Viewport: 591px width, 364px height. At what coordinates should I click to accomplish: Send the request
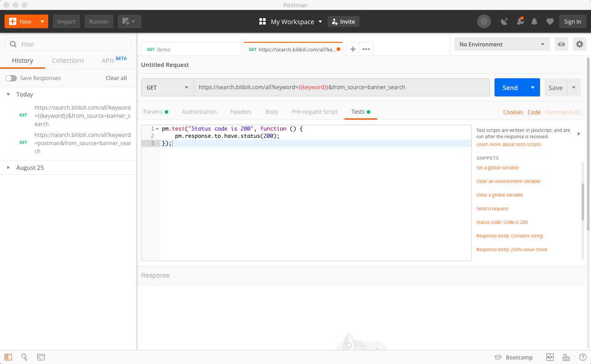[x=510, y=87]
